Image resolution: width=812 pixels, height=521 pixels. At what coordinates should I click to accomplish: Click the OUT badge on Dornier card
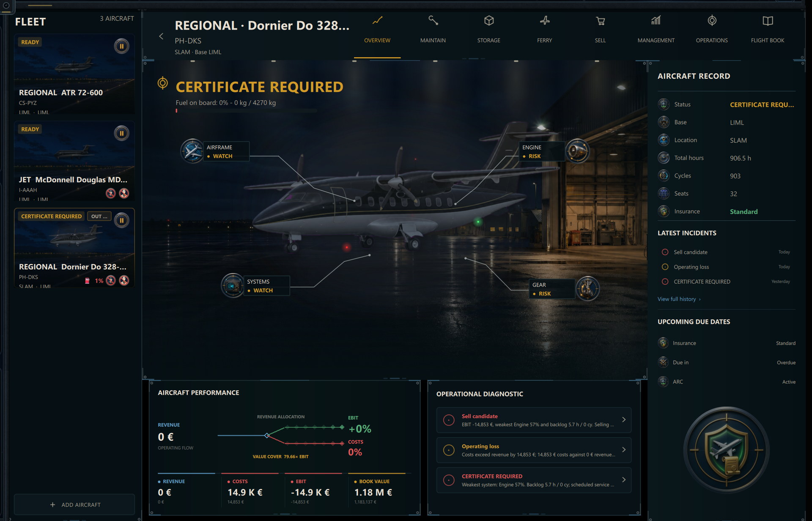tap(99, 216)
